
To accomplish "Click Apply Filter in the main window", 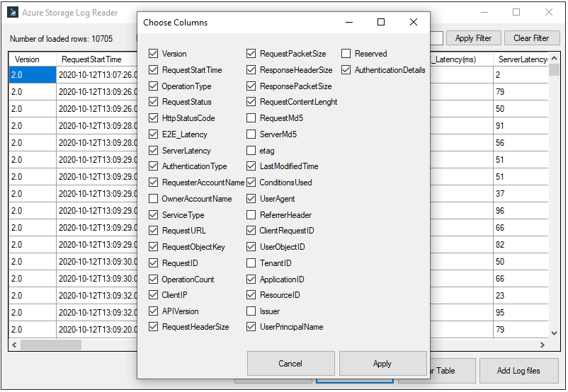I will point(474,38).
